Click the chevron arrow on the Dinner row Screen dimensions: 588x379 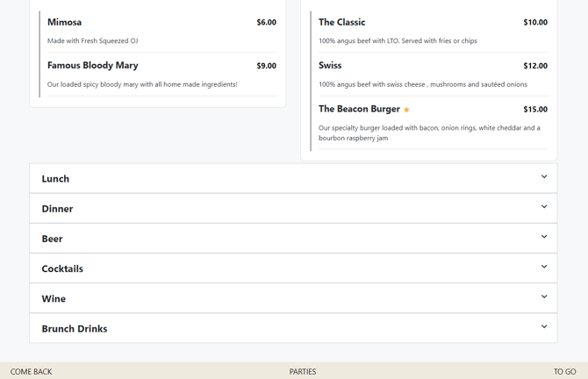pos(543,207)
